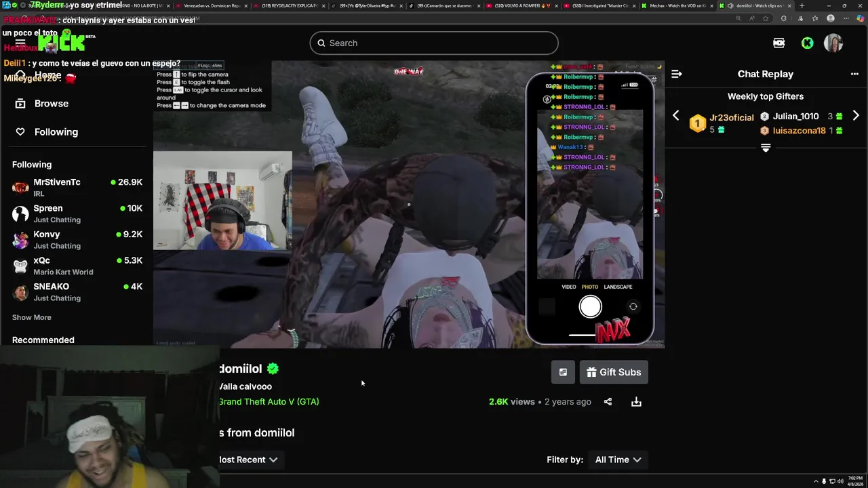
Task: Open Copilot icon in browser toolbar
Action: 860,18
